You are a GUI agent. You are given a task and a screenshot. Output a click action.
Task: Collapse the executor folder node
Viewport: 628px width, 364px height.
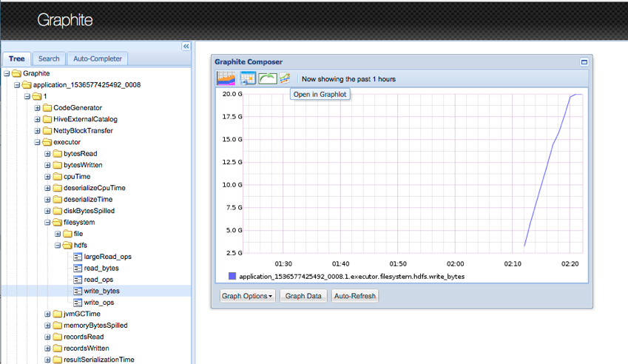pos(38,142)
